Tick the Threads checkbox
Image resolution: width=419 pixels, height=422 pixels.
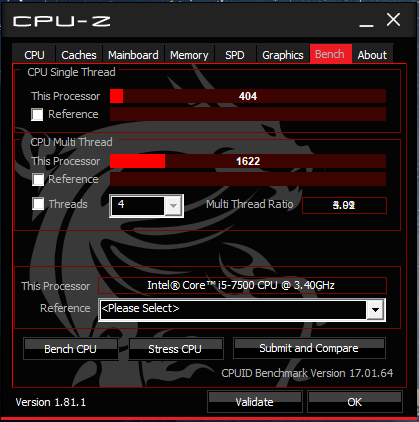click(38, 204)
